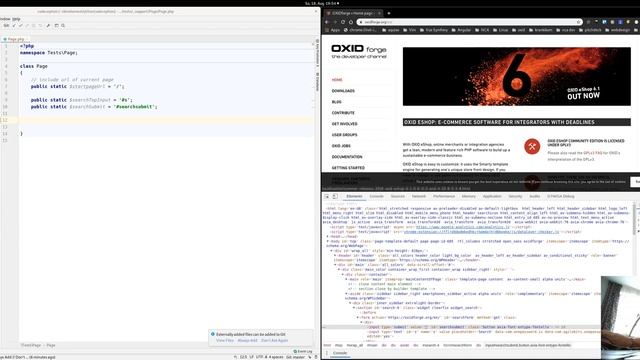Open the Console drawer tab at bottom
The width and height of the screenshot is (640, 360).
coord(340,353)
